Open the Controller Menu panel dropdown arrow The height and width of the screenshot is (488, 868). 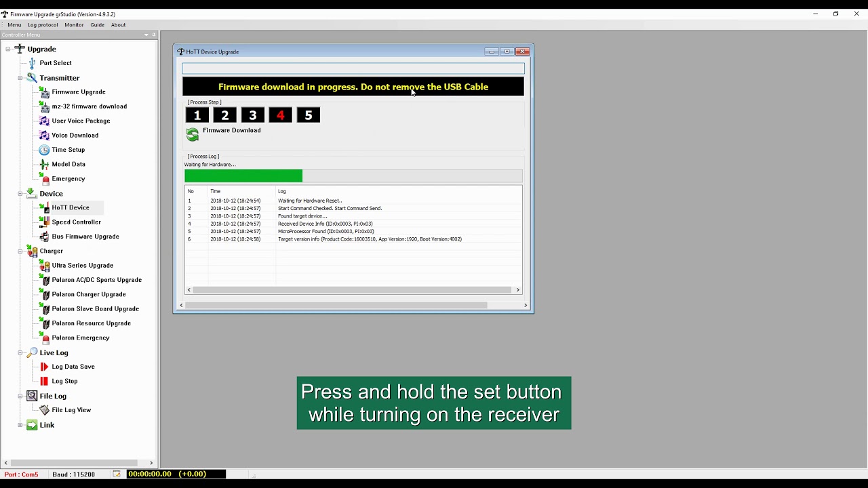(x=146, y=35)
